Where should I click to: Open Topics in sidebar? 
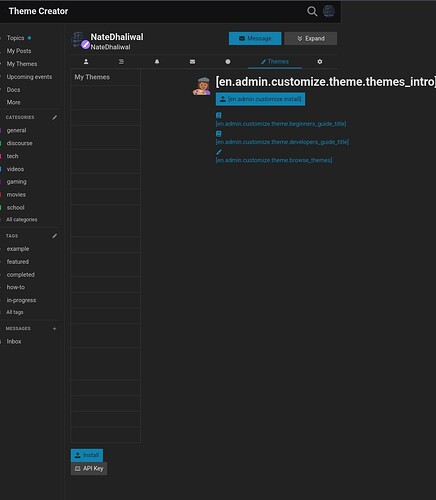(x=15, y=38)
